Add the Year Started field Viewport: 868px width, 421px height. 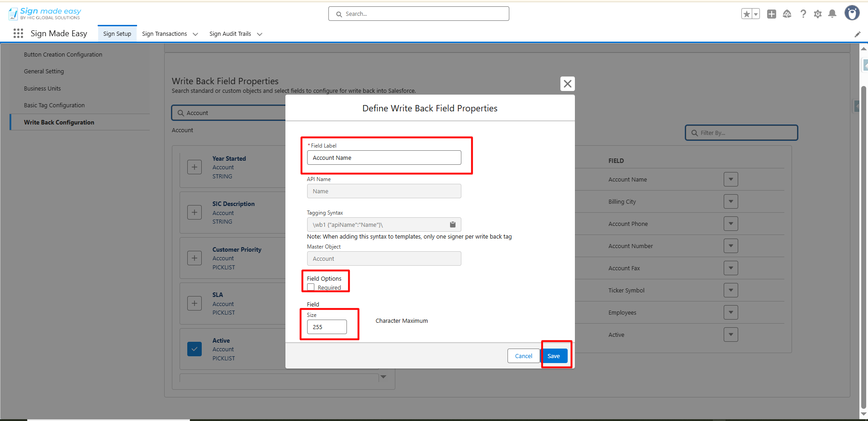tap(194, 167)
